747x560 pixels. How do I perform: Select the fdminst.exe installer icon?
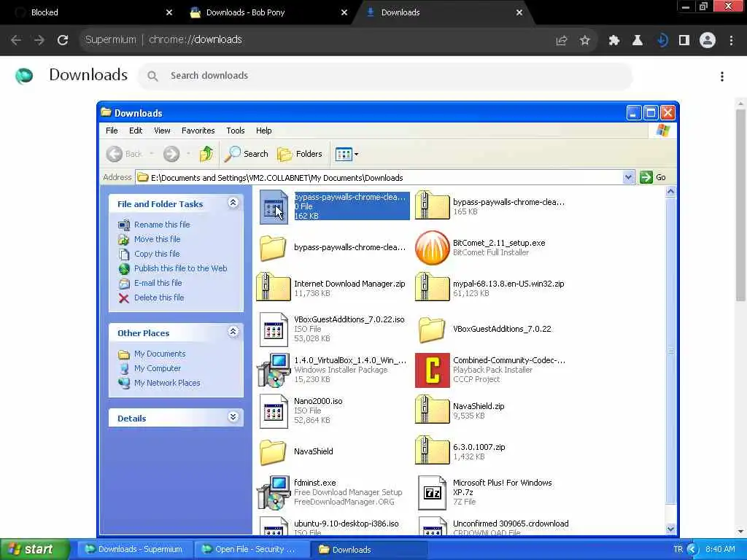(274, 492)
